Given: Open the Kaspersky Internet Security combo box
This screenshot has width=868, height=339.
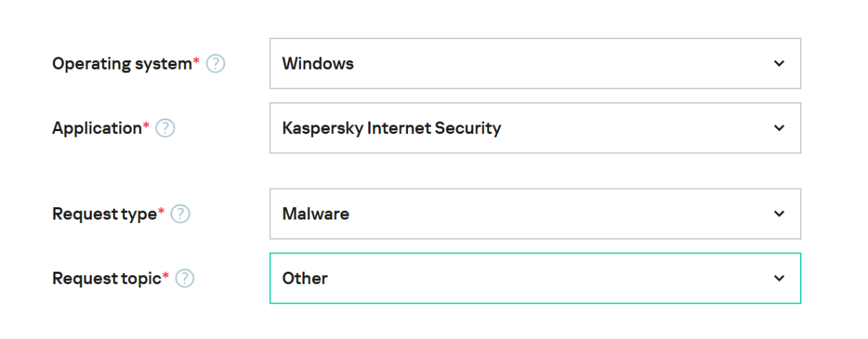Looking at the screenshot, I should pos(535,128).
